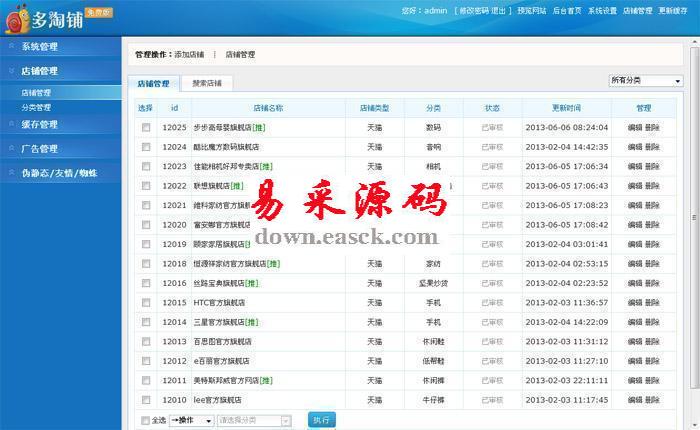Check the checkbox for shop id 12025
Screen dimensions: 700x430
point(146,128)
